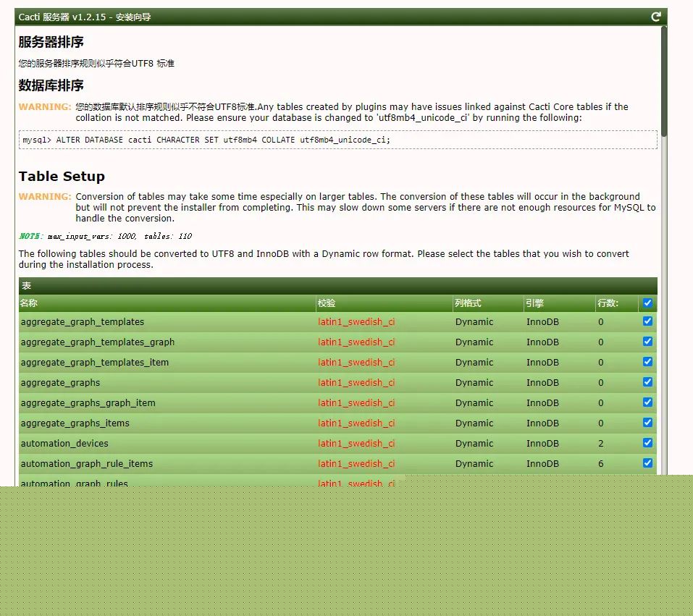Uncheck the automation_devices row checkbox
693x616 pixels.
click(x=647, y=443)
